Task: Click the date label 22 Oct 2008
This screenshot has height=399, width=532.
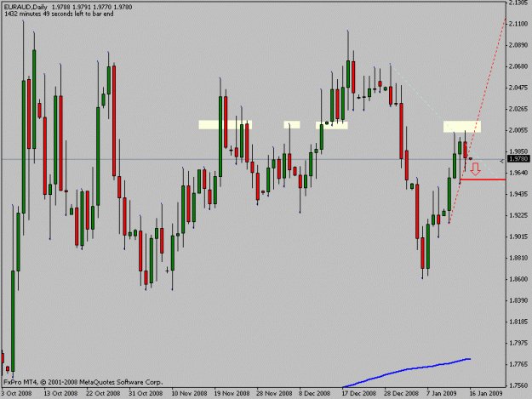Action: click(103, 394)
